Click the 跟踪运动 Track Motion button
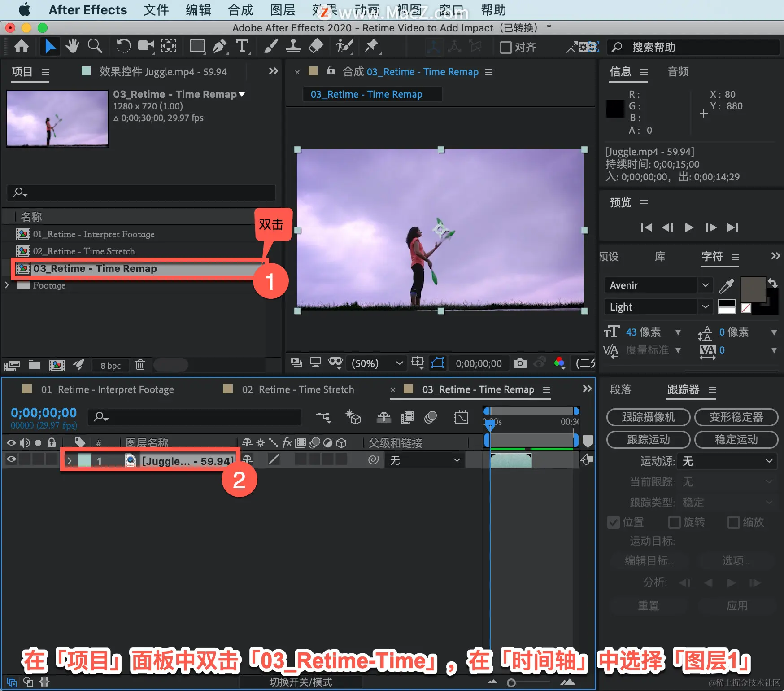The width and height of the screenshot is (784, 691). click(648, 440)
